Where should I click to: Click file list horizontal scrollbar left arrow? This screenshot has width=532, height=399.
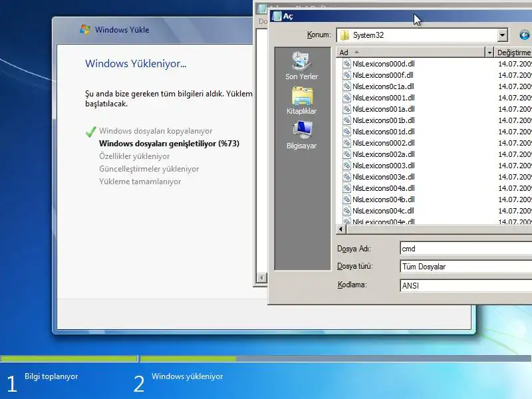click(x=341, y=229)
